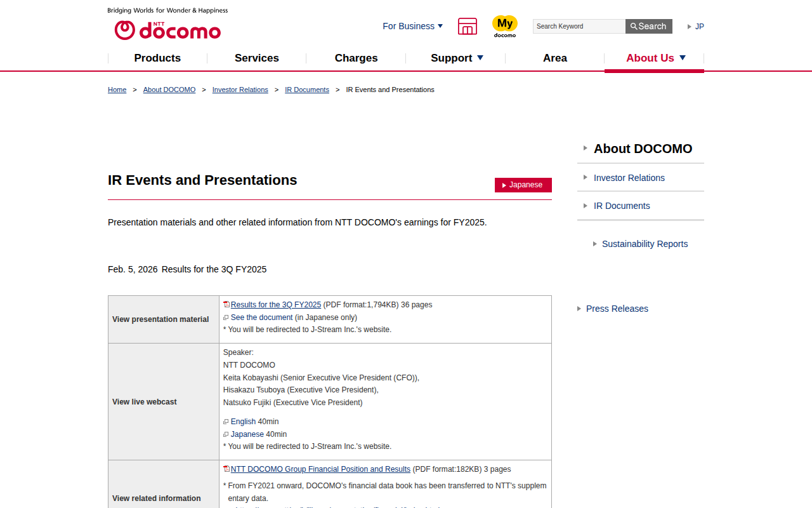Type in the Search Keyword field
This screenshot has width=812, height=508.
click(x=579, y=26)
